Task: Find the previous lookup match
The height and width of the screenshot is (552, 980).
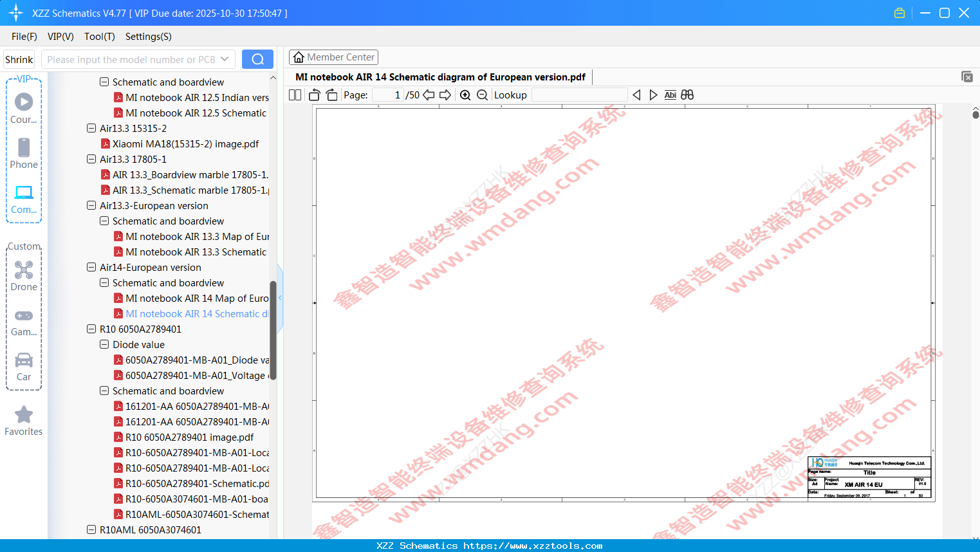Action: pos(636,95)
